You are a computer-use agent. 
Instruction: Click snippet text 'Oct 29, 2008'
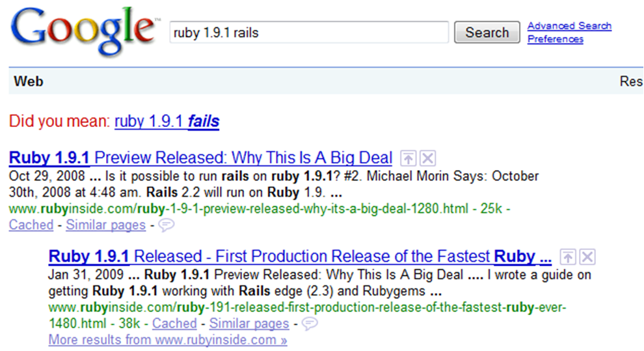(47, 176)
